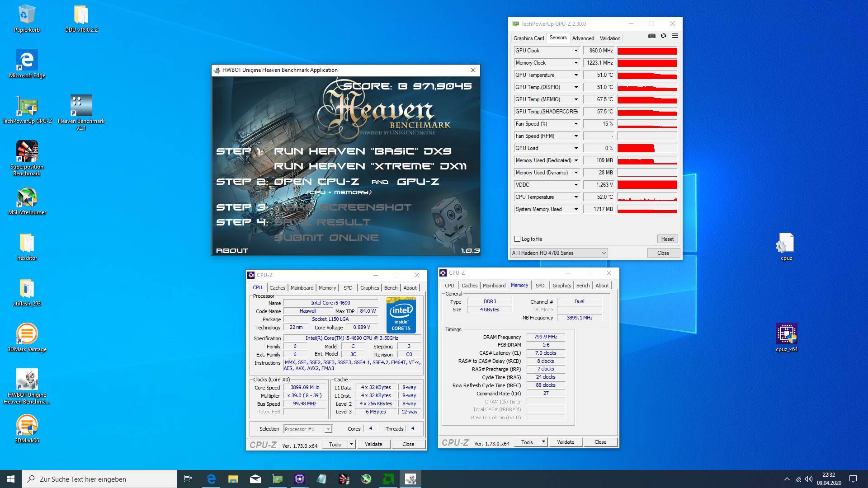Image resolution: width=868 pixels, height=488 pixels.
Task: Launch 3DMark06 desktop shortcut
Action: (x=27, y=429)
